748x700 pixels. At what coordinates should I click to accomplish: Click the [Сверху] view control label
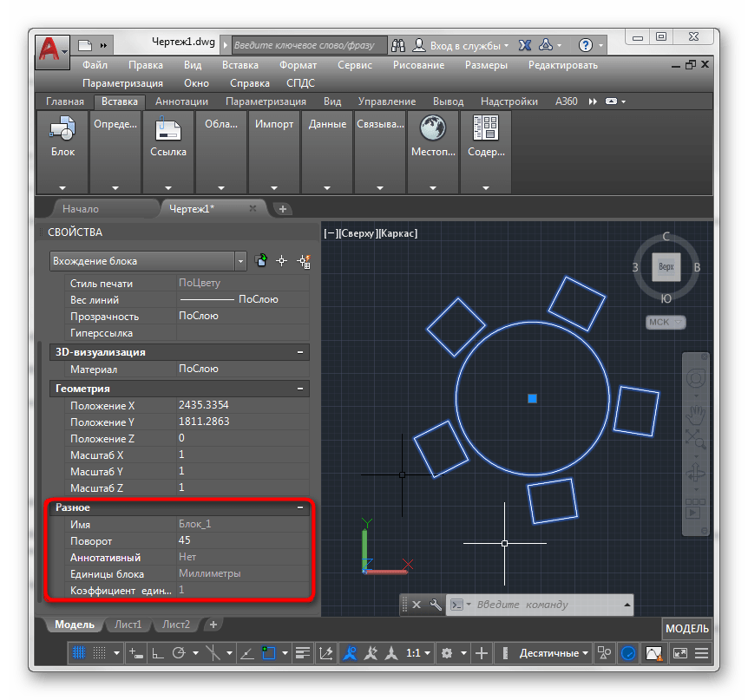click(x=358, y=233)
